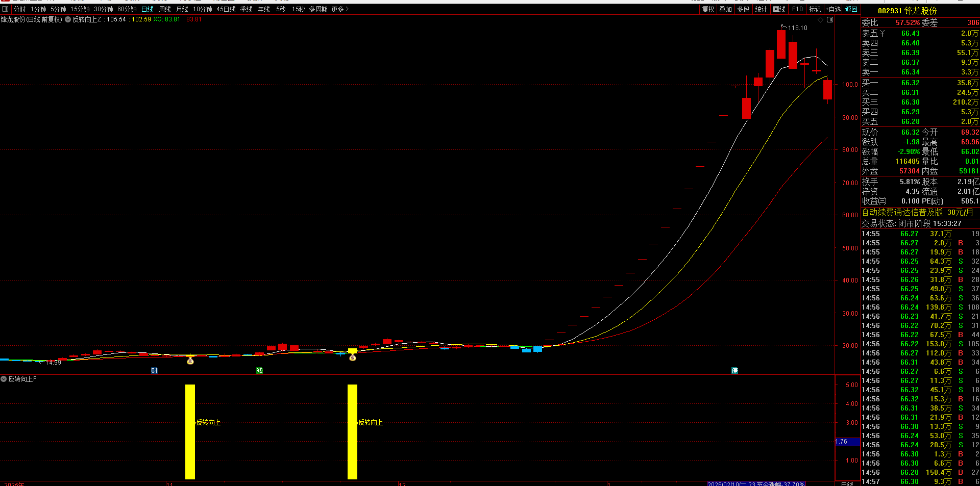The height and width of the screenshot is (486, 980).
Task: Open the 反转向上Z indicator dropdown arrow
Action: pyautogui.click(x=68, y=19)
